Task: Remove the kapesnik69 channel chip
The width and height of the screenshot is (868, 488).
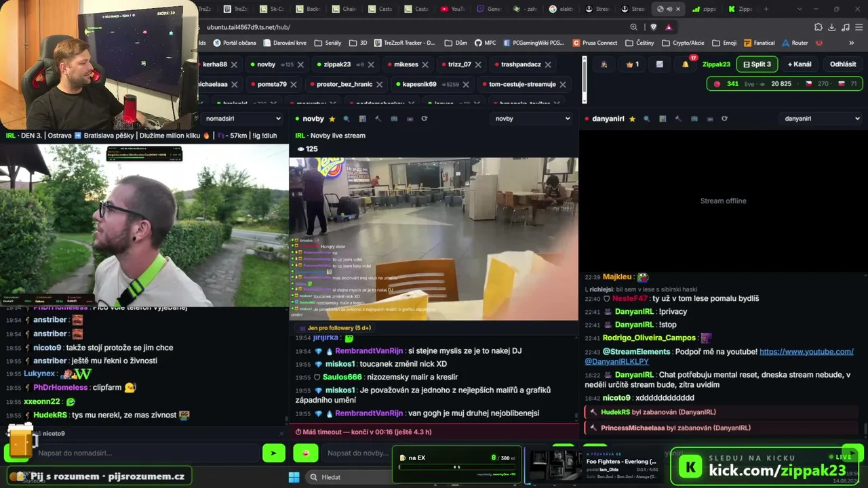Action: [x=466, y=84]
